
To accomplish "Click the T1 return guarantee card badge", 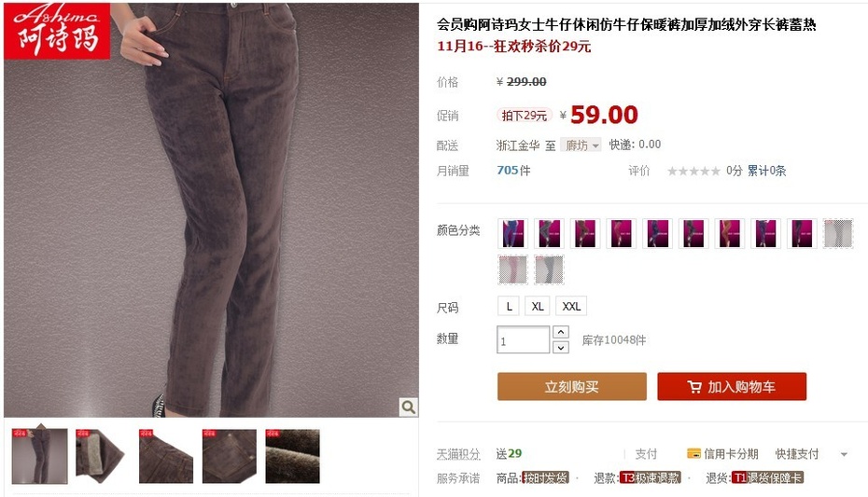I will pos(767,477).
